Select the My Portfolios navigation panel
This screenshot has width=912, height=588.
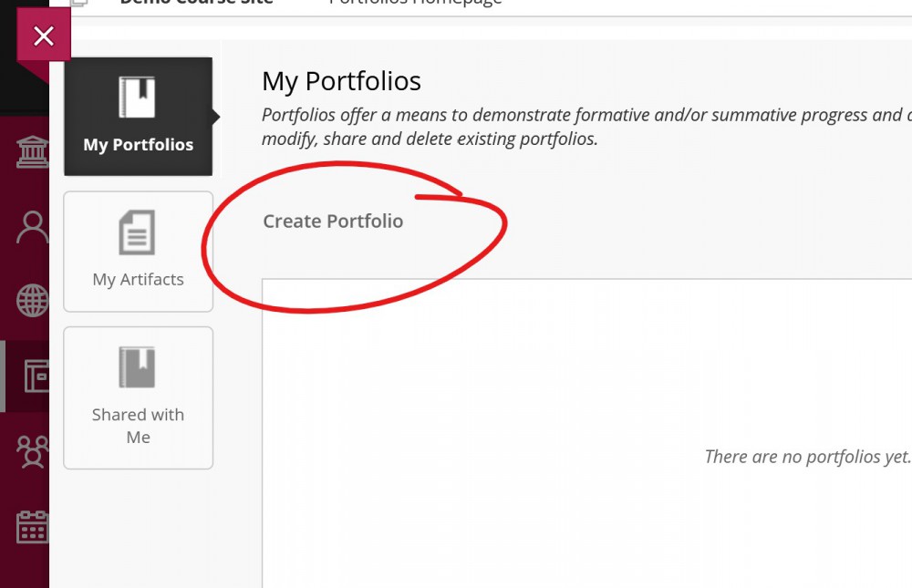(x=138, y=117)
